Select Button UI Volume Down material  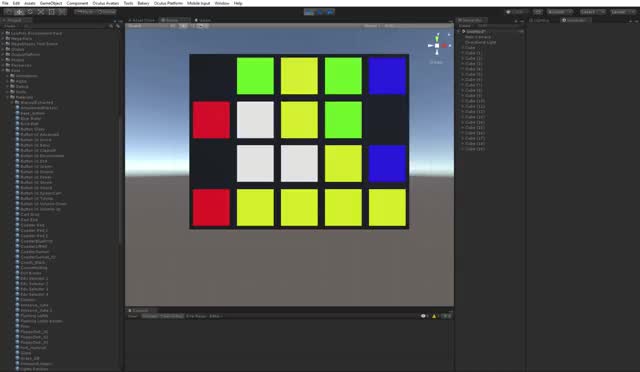coord(43,204)
